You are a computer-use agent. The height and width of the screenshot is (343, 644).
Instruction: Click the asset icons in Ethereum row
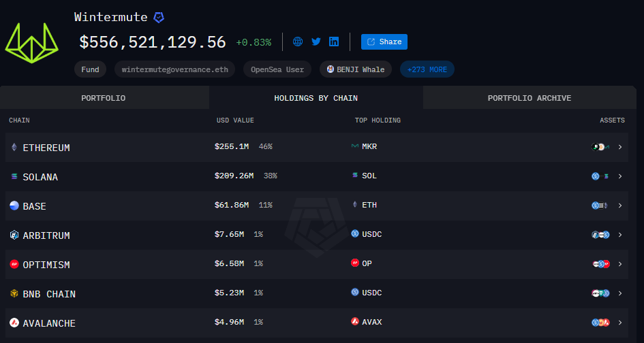click(600, 147)
